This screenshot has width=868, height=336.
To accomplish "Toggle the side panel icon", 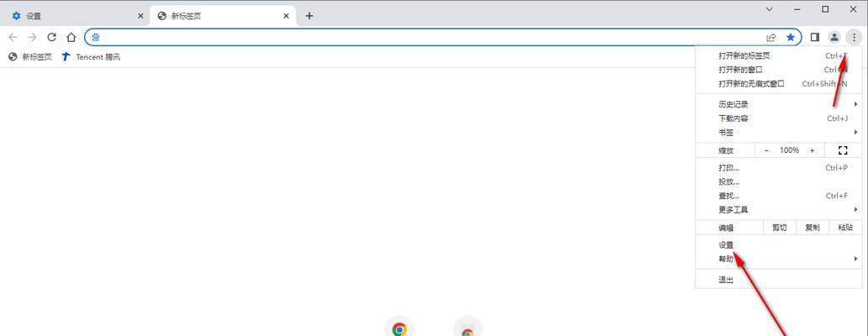I will (815, 37).
